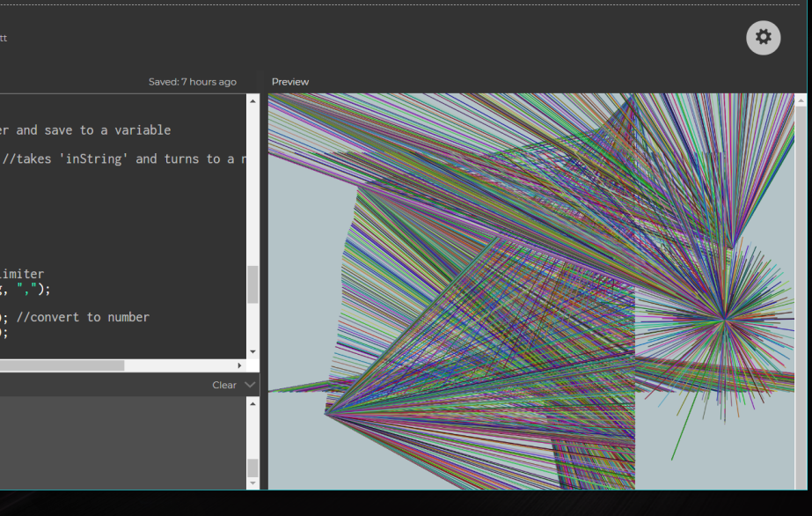Click the Preview panel label
812x516 pixels.
[290, 82]
